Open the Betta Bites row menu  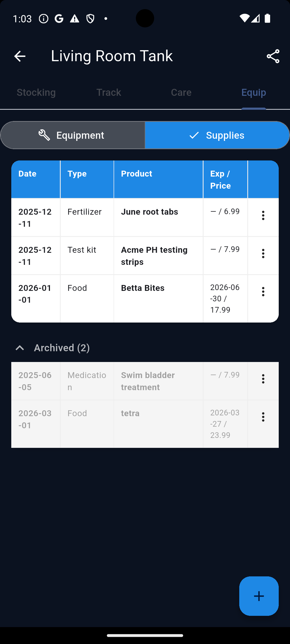(x=263, y=292)
